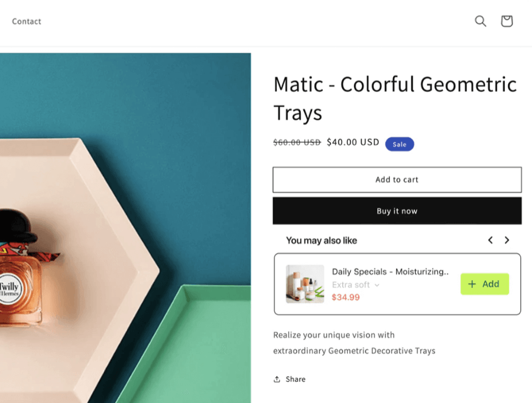This screenshot has height=403, width=532.
Task: Click the blue Sale badge
Action: click(x=400, y=144)
